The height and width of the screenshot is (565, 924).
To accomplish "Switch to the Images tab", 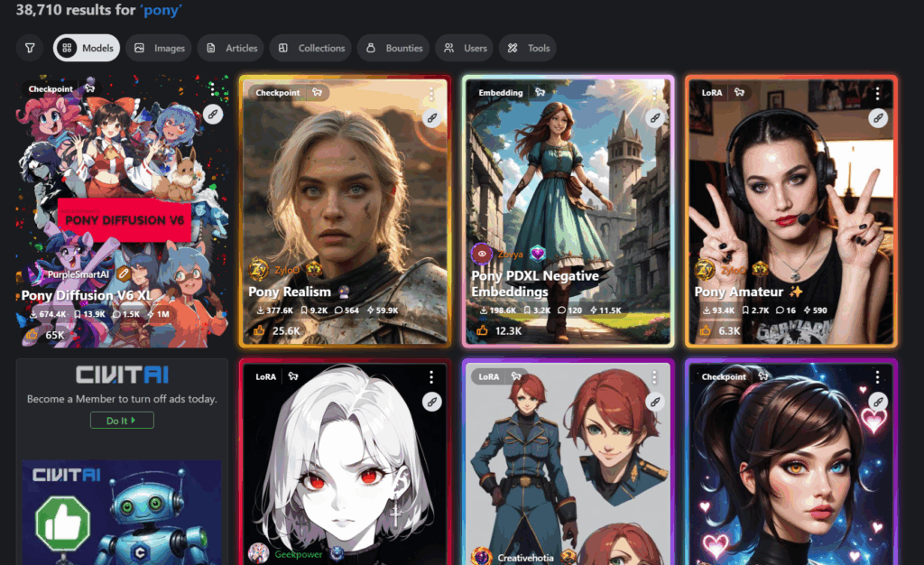I will click(x=159, y=48).
